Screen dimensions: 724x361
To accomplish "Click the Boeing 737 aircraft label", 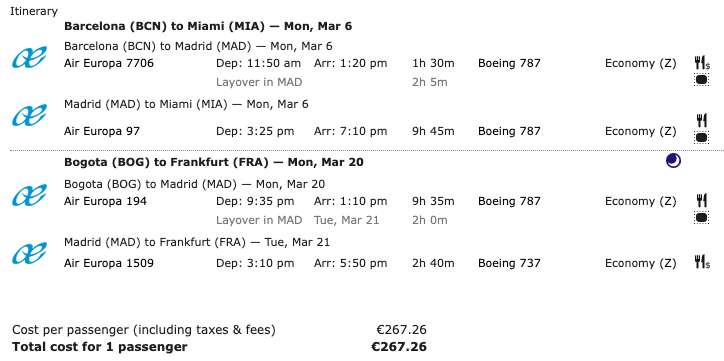I will point(509,264).
